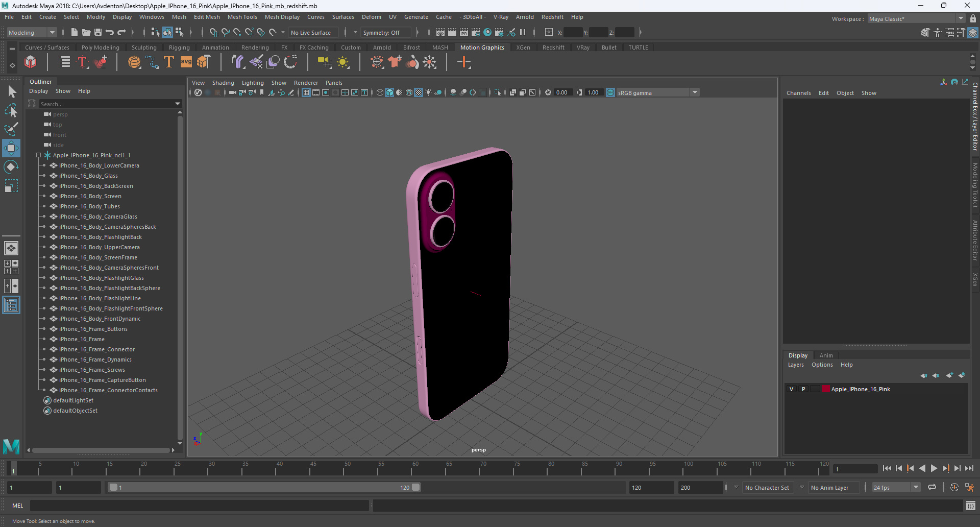Toggle the viewport grid display icon

pos(306,92)
